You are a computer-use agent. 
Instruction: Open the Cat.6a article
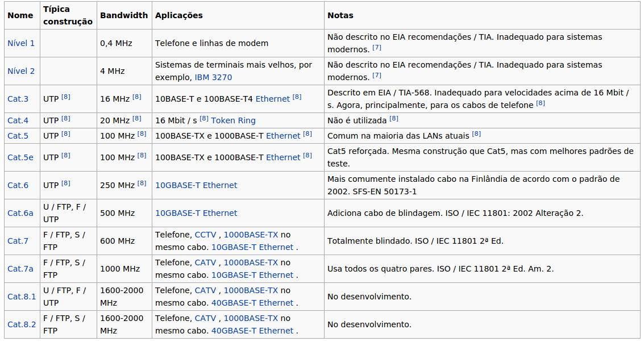[x=20, y=213]
